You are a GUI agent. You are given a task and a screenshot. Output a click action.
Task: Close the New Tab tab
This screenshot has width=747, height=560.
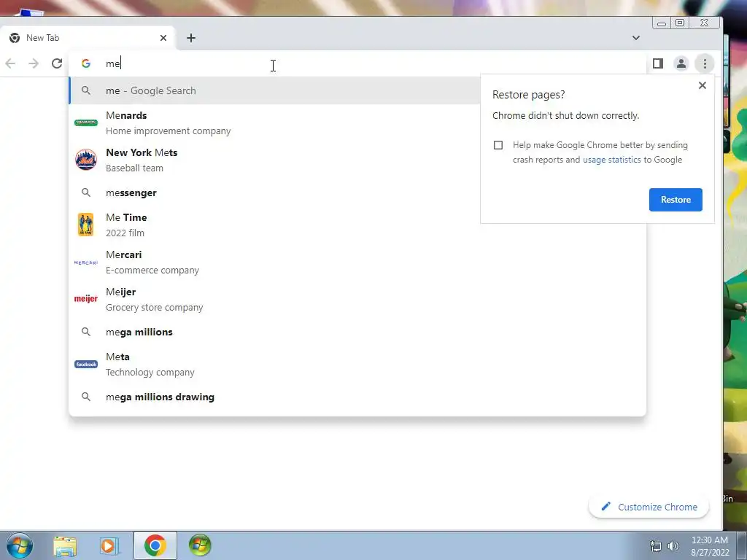[x=163, y=38]
